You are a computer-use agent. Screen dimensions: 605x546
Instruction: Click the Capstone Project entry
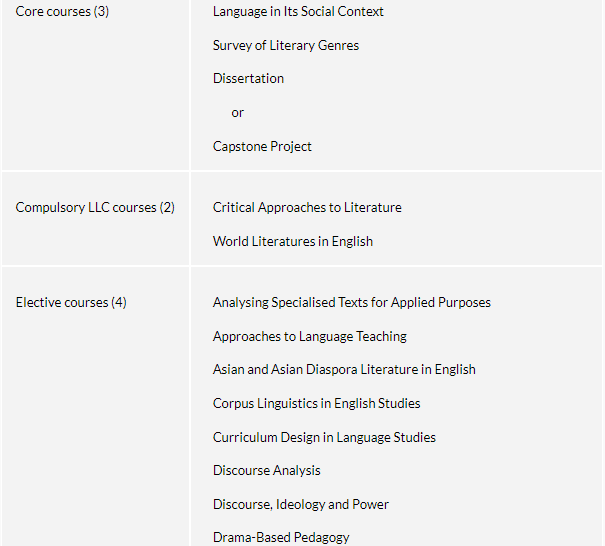coord(262,147)
